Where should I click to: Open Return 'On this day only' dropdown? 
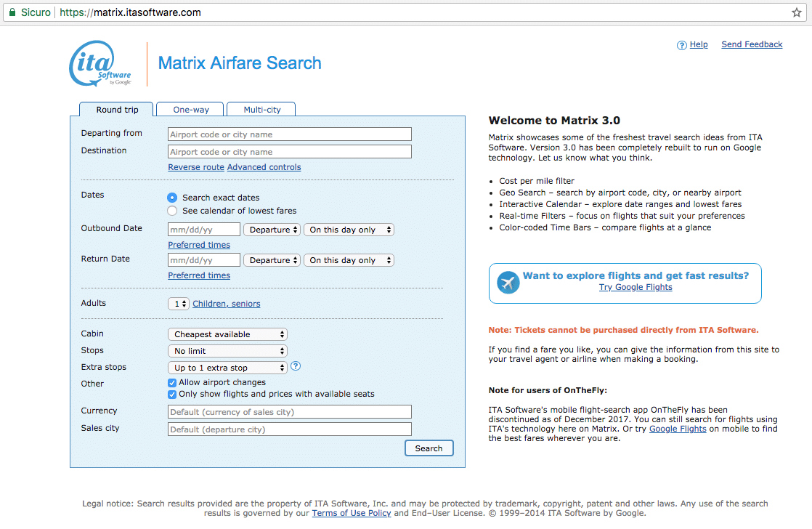coord(349,260)
